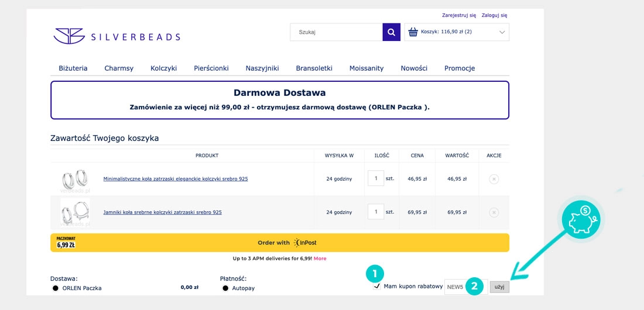Select Autopay payment option
Image resolution: width=644 pixels, height=310 pixels.
[225, 288]
